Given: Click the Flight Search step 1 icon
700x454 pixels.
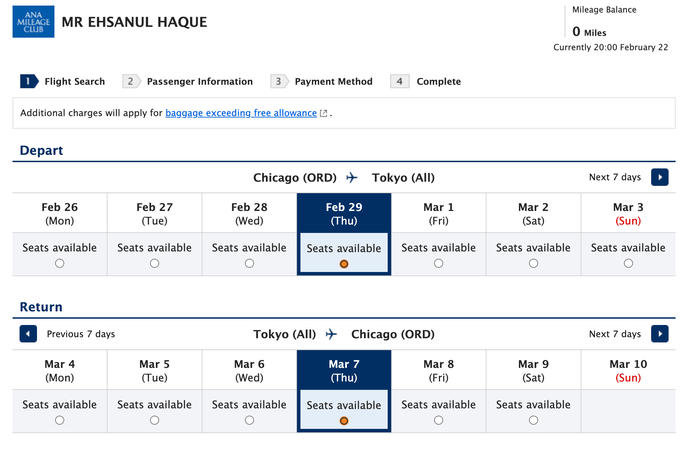Looking at the screenshot, I should (29, 81).
